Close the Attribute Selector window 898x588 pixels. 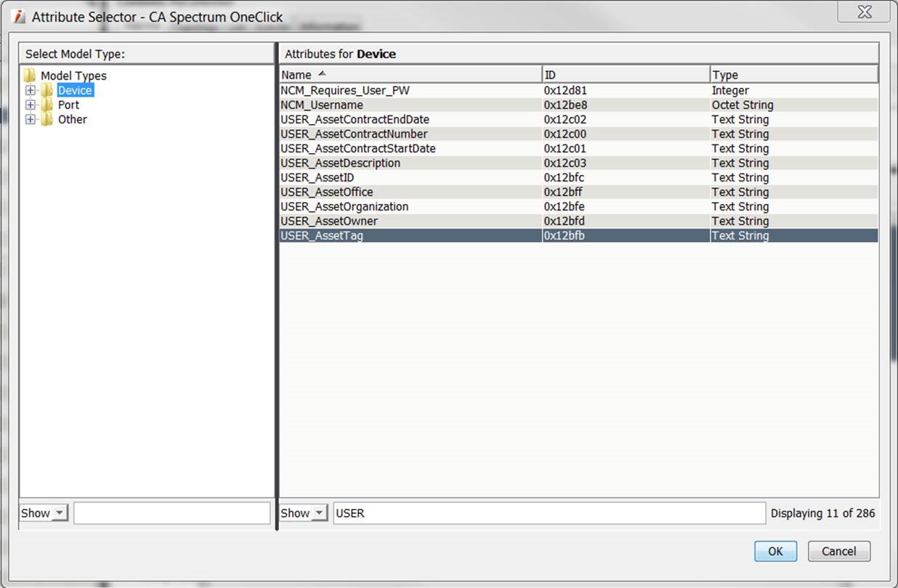[864, 12]
